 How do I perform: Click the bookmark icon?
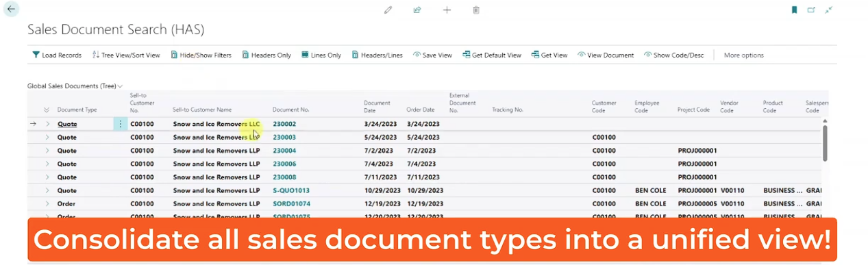tap(795, 10)
